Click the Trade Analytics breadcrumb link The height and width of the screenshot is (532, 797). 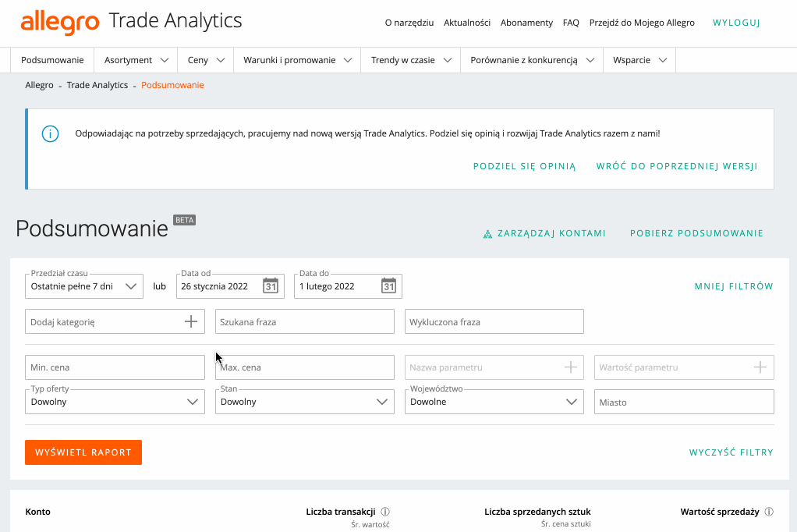[97, 85]
